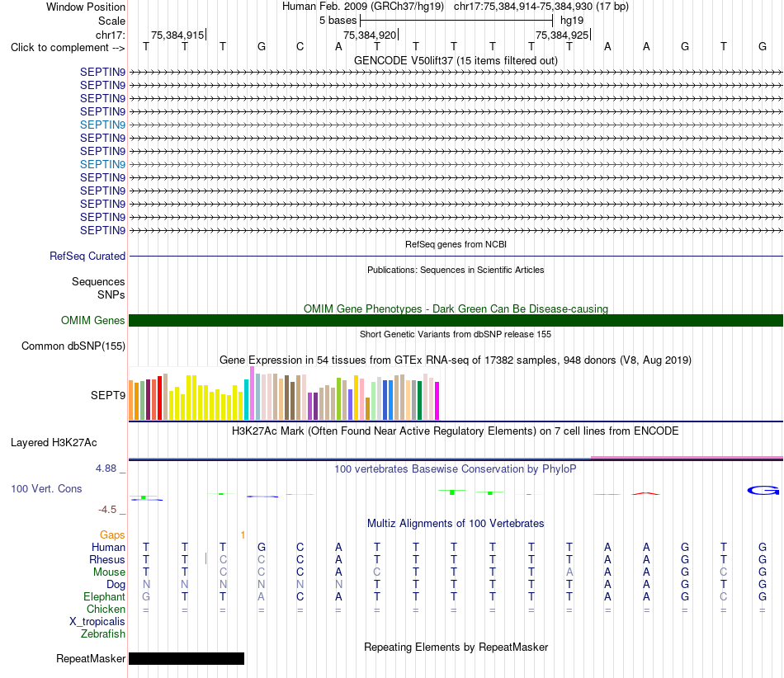The image size is (784, 678).
Task: Open the 'RefSeq Curated' track label
Action: pyautogui.click(x=87, y=256)
